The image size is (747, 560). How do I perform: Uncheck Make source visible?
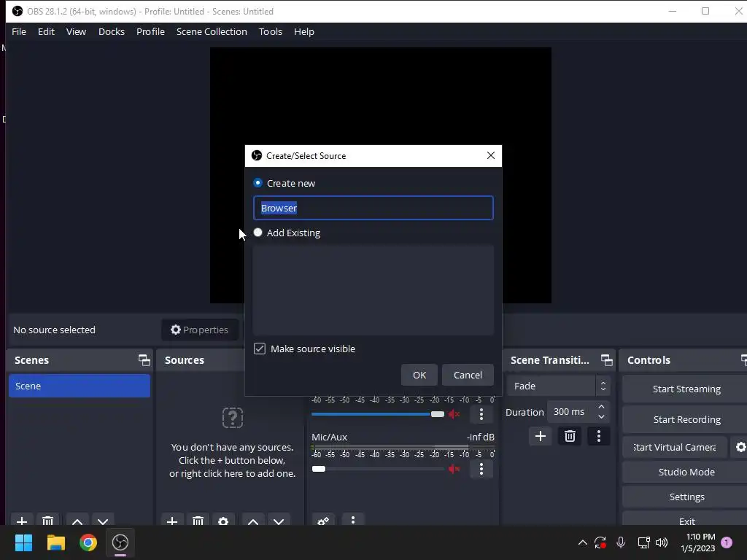260,349
